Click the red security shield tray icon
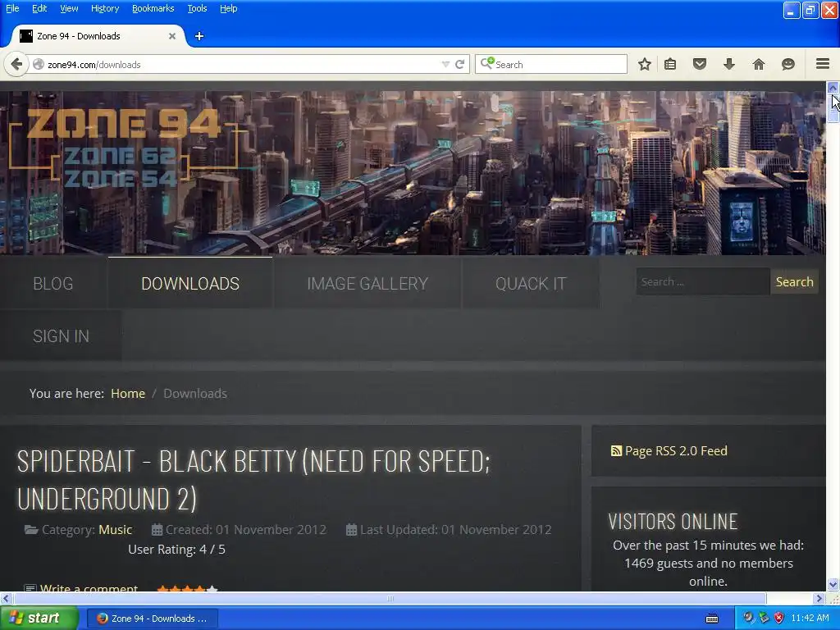The width and height of the screenshot is (840, 630). (x=779, y=619)
